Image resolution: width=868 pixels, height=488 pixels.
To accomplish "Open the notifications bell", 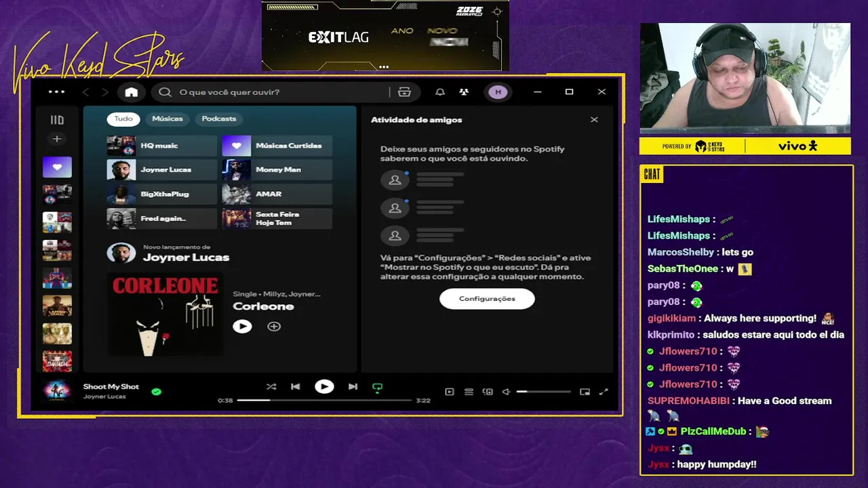I will click(440, 92).
